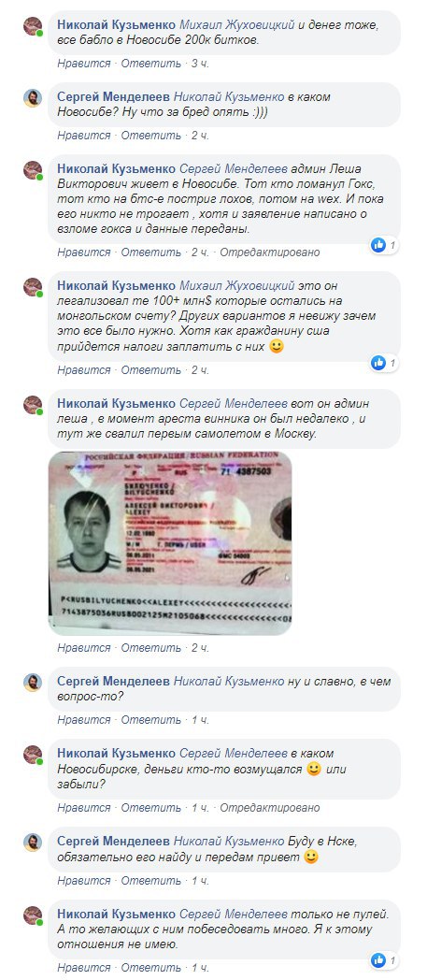
Task: Click Нравится under the passport image
Action: (84, 647)
